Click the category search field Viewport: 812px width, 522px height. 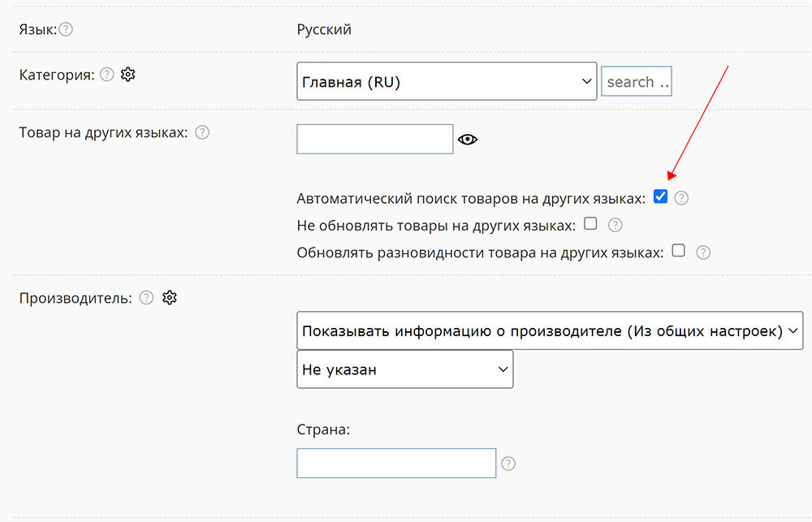pos(637,82)
